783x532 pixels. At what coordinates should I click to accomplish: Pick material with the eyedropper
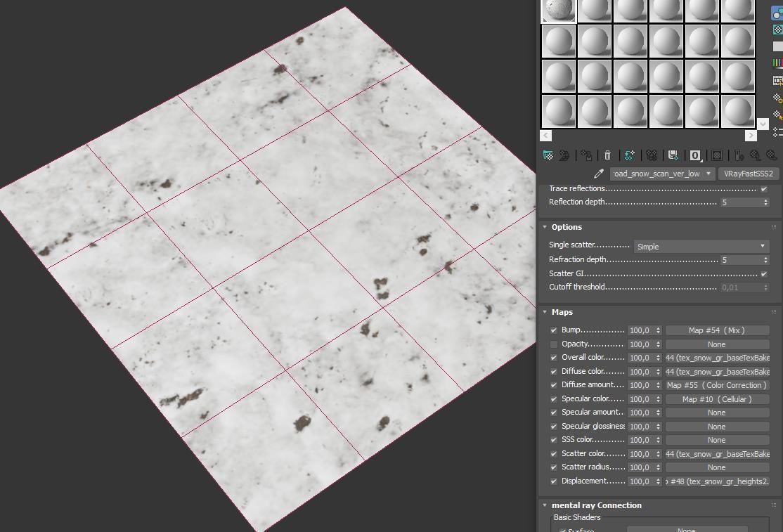click(598, 174)
